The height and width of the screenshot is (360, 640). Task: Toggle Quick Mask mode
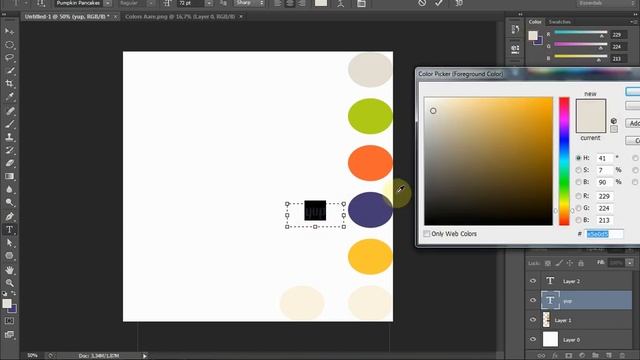[x=9, y=321]
